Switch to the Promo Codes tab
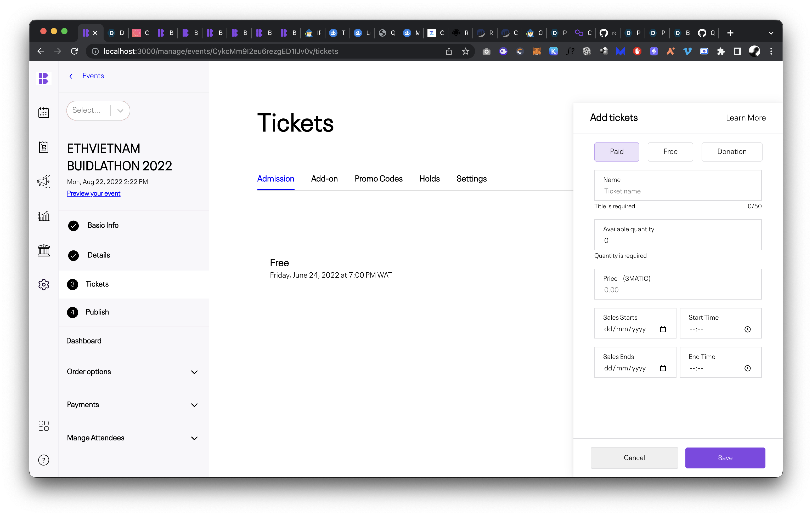Image resolution: width=812 pixels, height=516 pixels. (x=378, y=179)
